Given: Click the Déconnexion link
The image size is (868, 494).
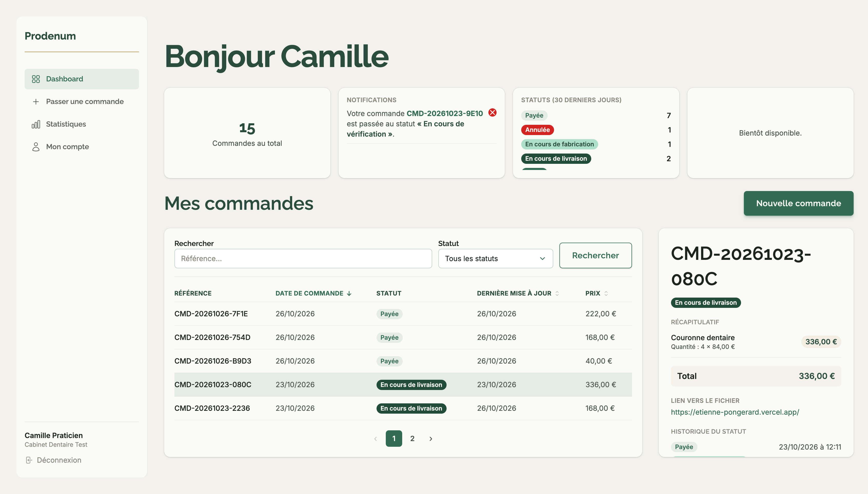Looking at the screenshot, I should pos(54,460).
